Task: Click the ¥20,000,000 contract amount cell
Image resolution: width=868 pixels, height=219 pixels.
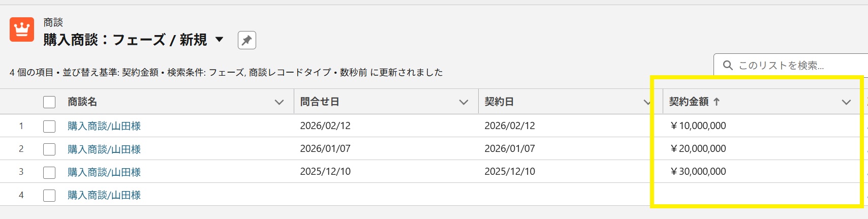Action: [x=698, y=149]
